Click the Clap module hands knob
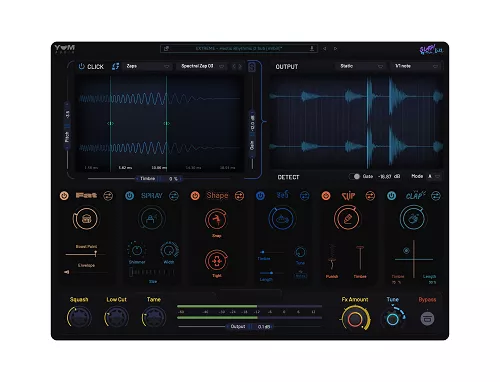 point(413,218)
